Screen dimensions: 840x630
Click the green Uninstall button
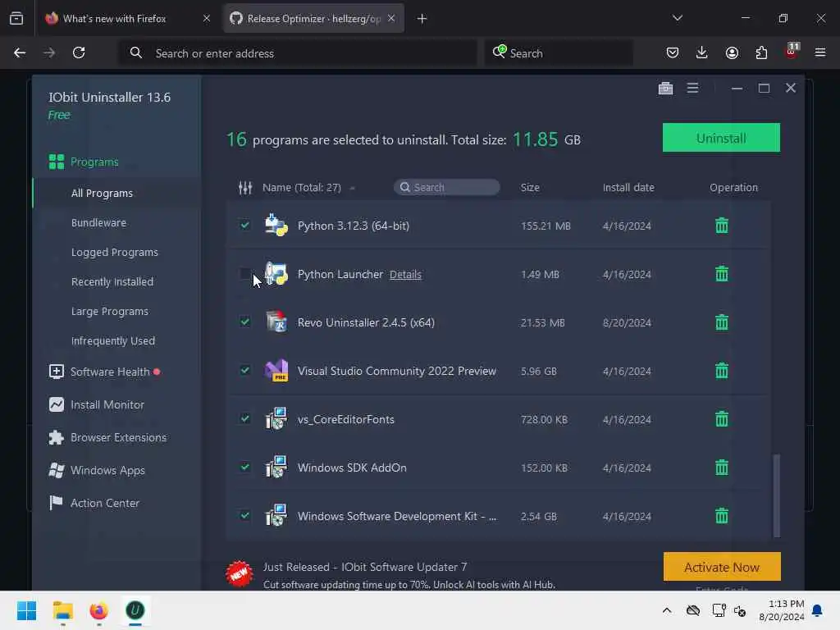[721, 138]
